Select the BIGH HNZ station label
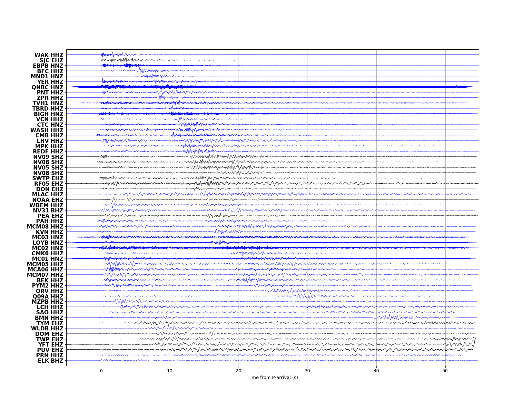 coord(49,114)
